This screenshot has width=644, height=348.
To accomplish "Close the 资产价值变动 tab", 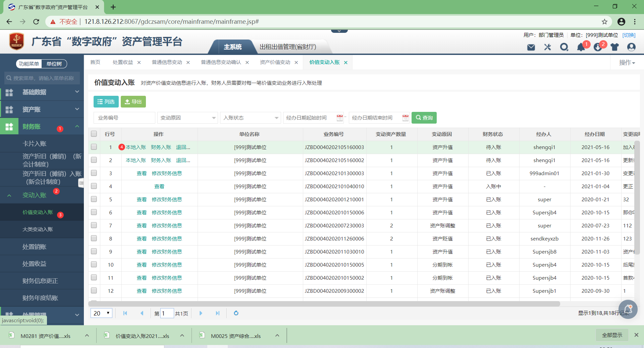I will coord(296,63).
